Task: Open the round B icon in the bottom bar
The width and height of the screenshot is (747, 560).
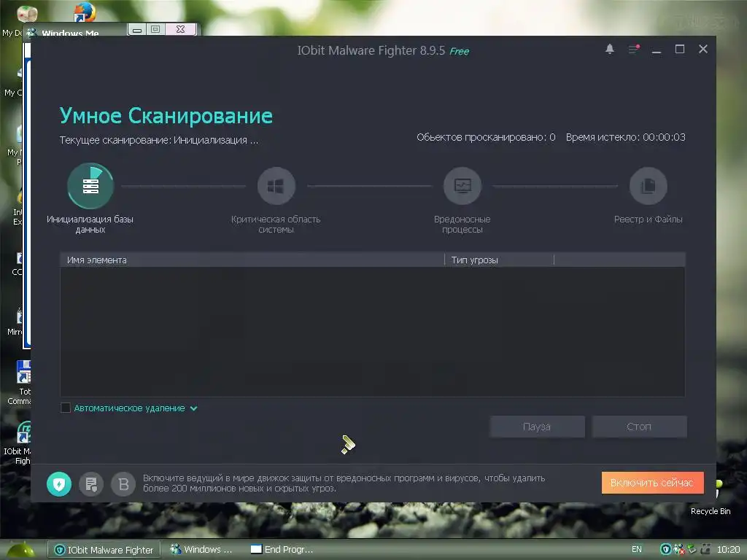Action: (x=123, y=484)
